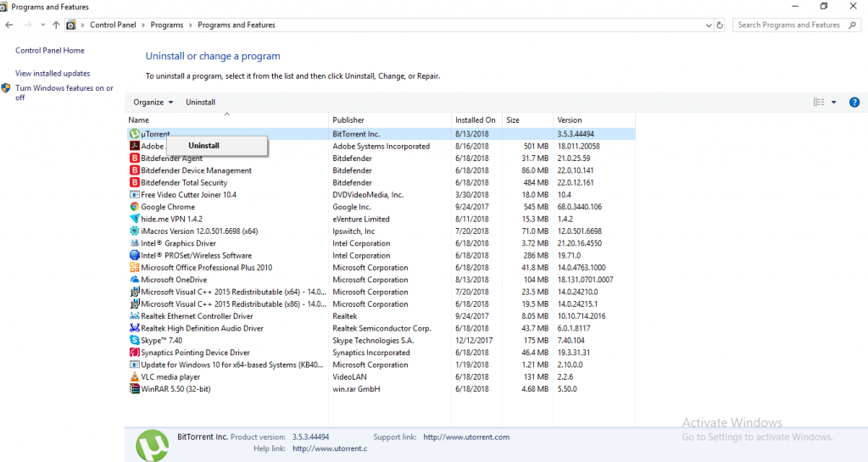
Task: Click the Programs breadcrumb
Action: pyautogui.click(x=167, y=25)
